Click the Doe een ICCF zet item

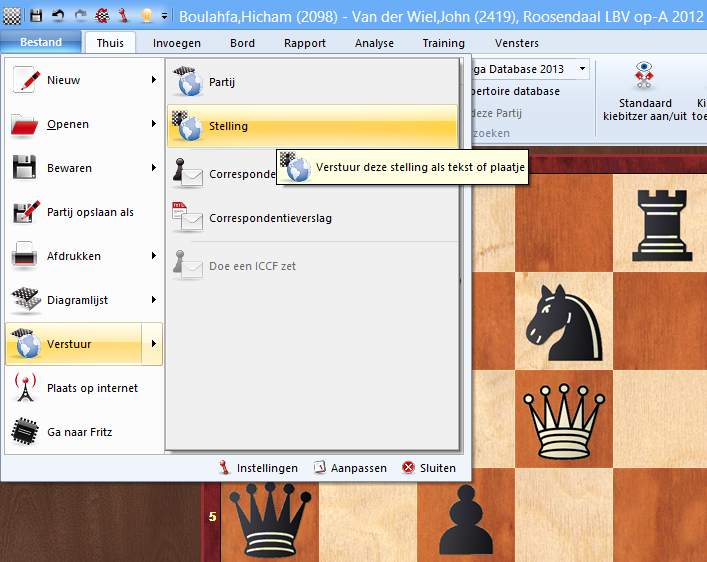pos(313,266)
